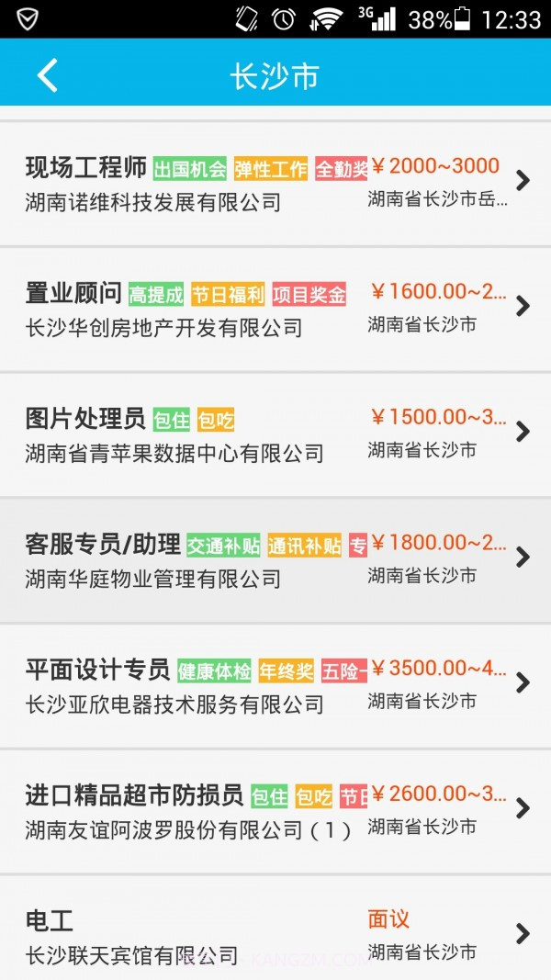Tap the 面议 salary text for 电工
The width and height of the screenshot is (551, 980).
[388, 918]
